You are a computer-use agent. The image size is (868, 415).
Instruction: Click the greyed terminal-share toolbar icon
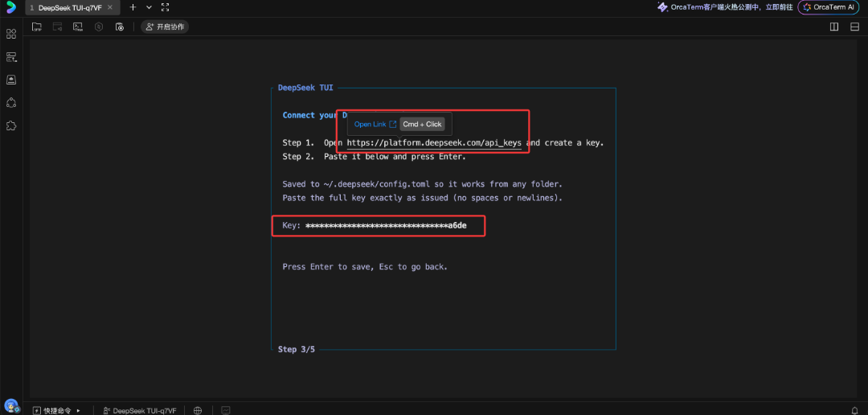57,27
